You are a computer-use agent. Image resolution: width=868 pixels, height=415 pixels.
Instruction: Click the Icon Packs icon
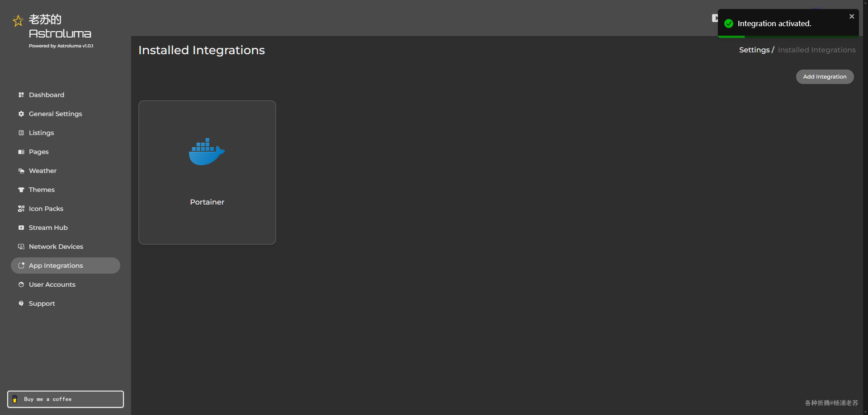click(x=21, y=209)
